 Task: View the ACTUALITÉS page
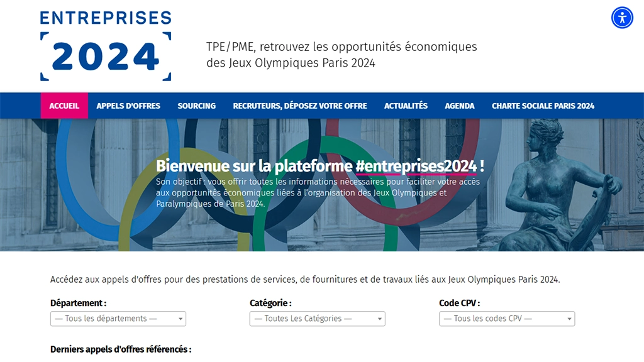tap(405, 106)
